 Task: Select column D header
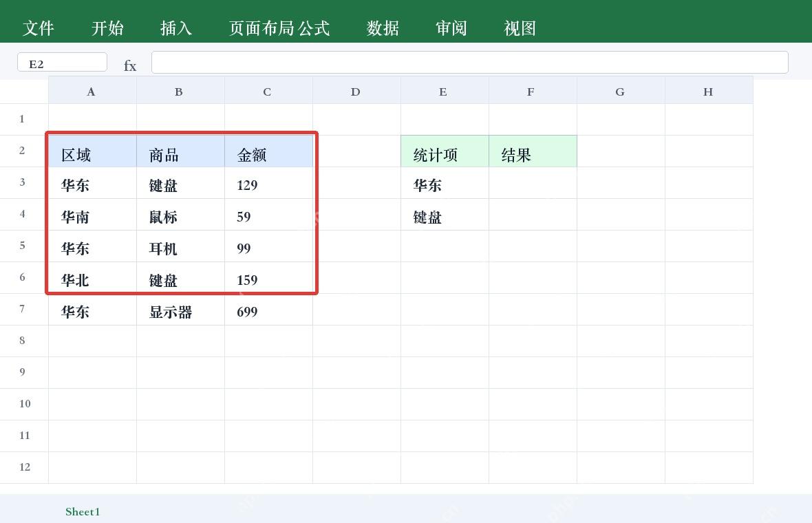[x=356, y=91]
